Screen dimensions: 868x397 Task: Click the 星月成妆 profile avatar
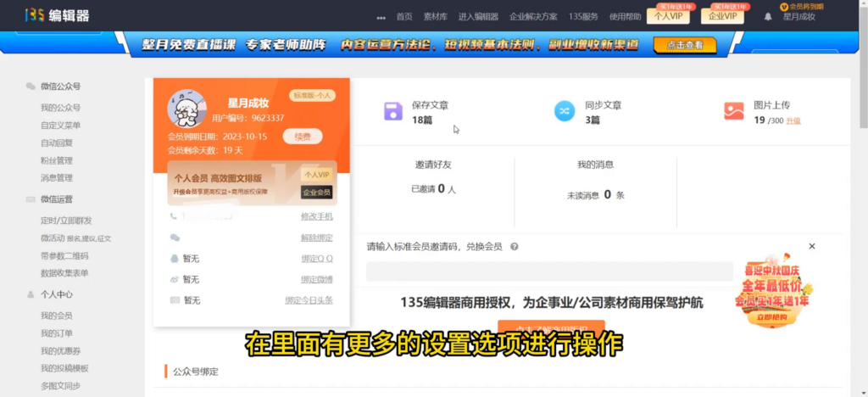[187, 109]
